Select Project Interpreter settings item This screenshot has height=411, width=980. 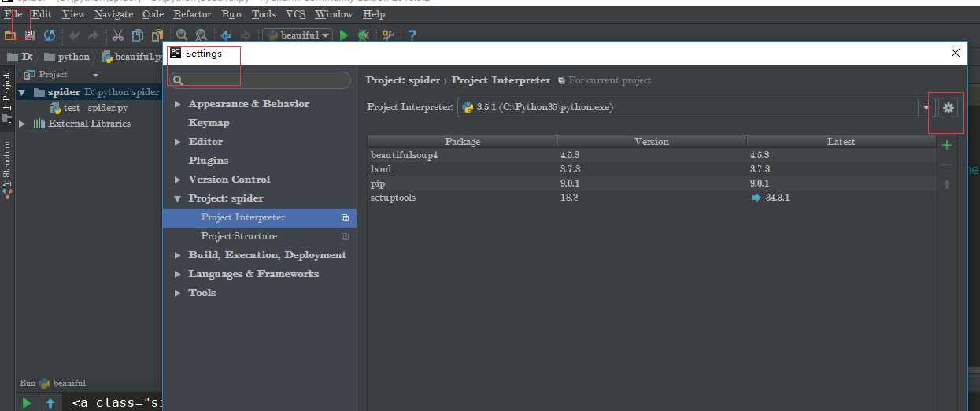coord(260,217)
